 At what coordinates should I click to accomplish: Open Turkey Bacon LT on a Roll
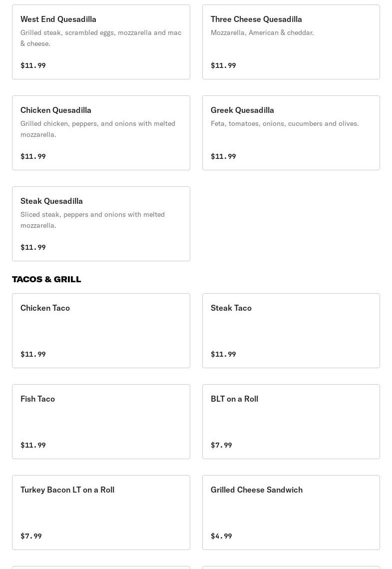click(101, 513)
